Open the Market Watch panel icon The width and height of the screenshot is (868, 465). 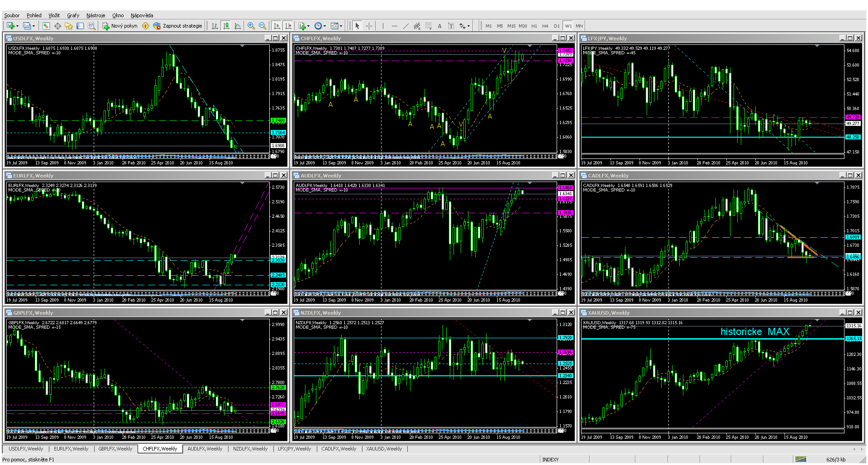click(x=46, y=26)
